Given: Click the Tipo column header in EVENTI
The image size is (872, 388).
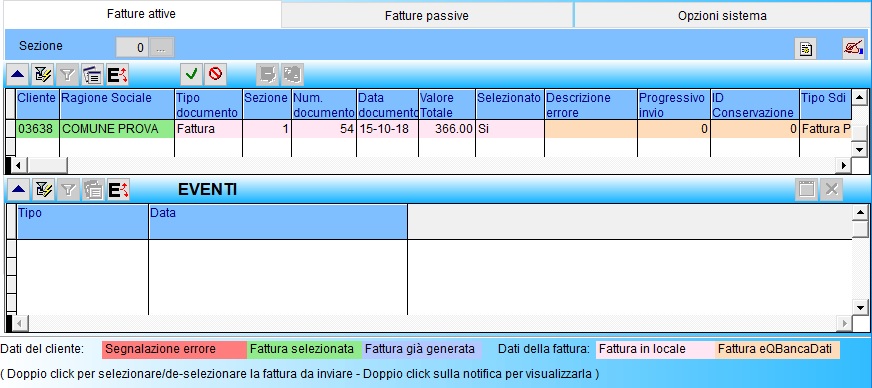Looking at the screenshot, I should coord(82,221).
